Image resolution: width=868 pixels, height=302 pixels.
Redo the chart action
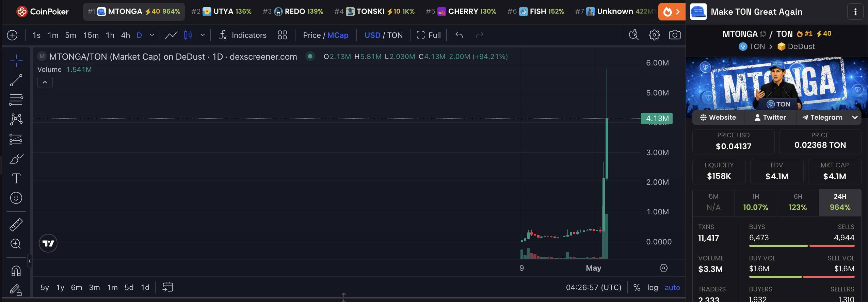[x=480, y=35]
